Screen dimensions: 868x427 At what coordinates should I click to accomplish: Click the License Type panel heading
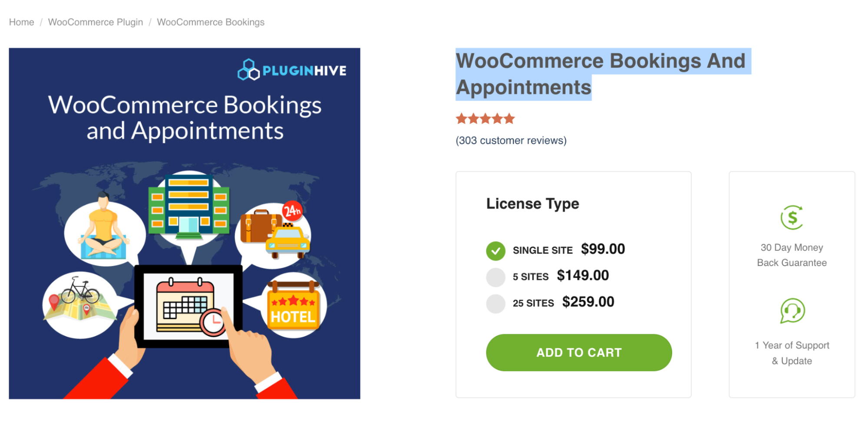532,203
